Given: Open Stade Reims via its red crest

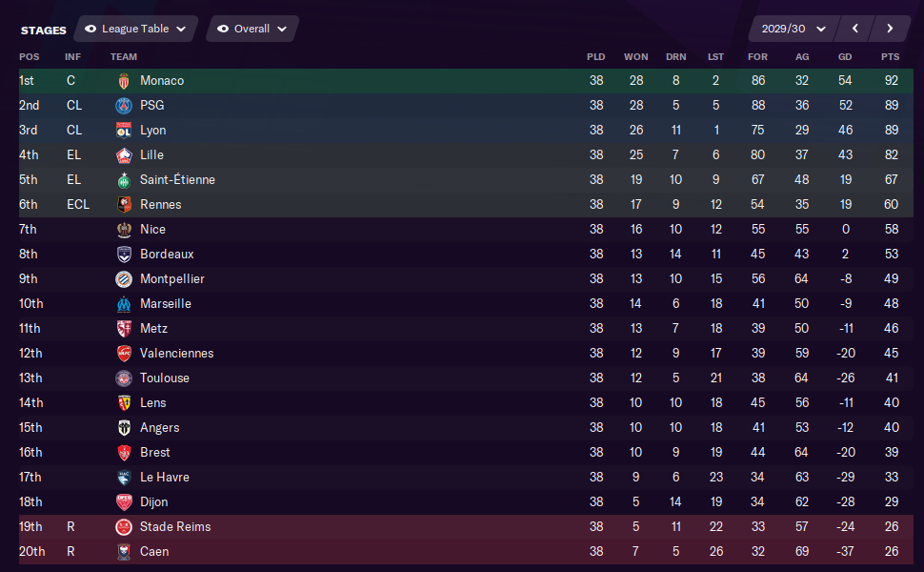Looking at the screenshot, I should pos(124,526).
